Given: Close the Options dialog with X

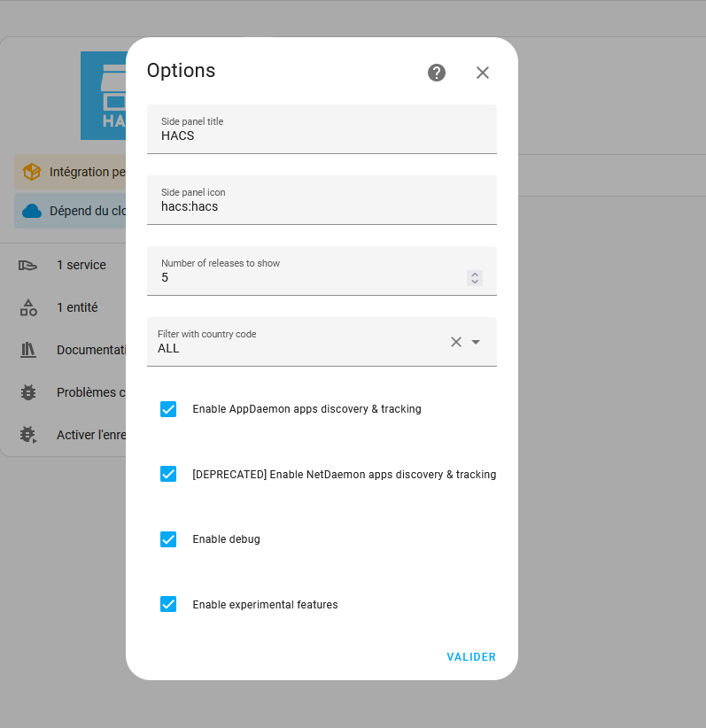Looking at the screenshot, I should [483, 73].
